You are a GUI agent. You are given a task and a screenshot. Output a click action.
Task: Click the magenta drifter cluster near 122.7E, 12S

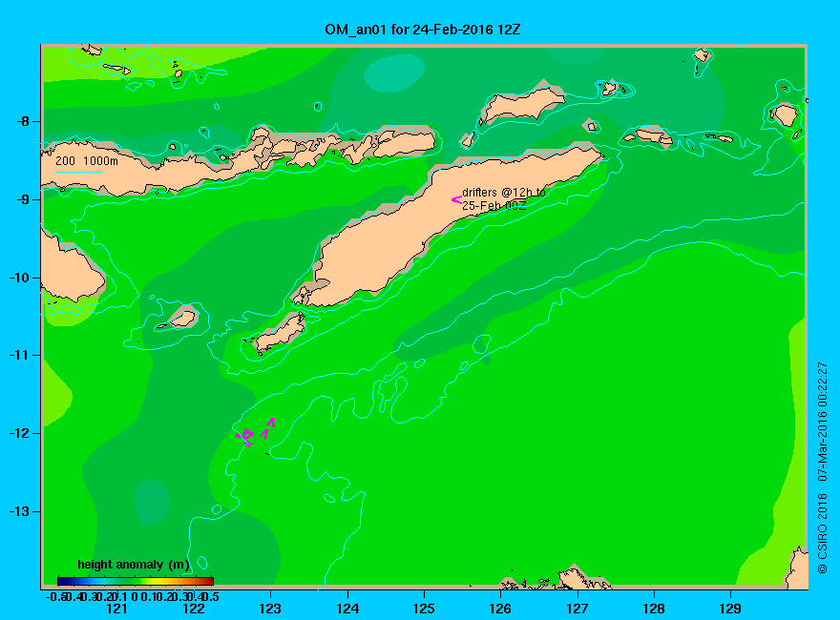245,436
